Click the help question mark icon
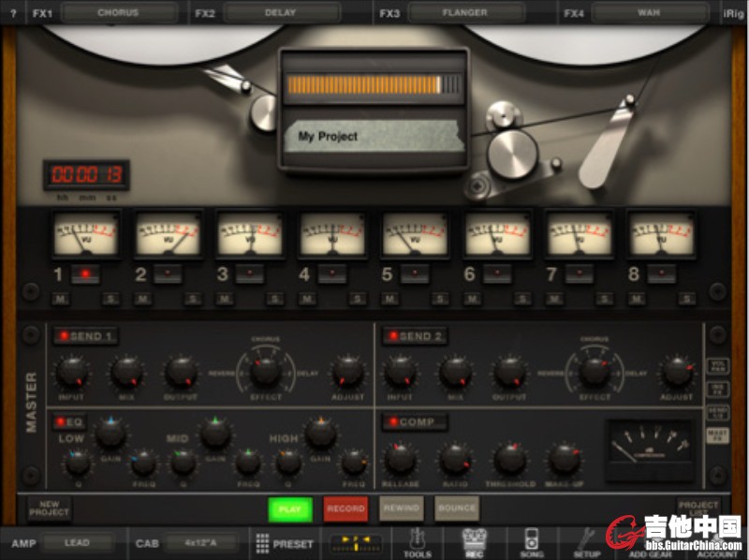Screen dimensions: 749x560 13,13
